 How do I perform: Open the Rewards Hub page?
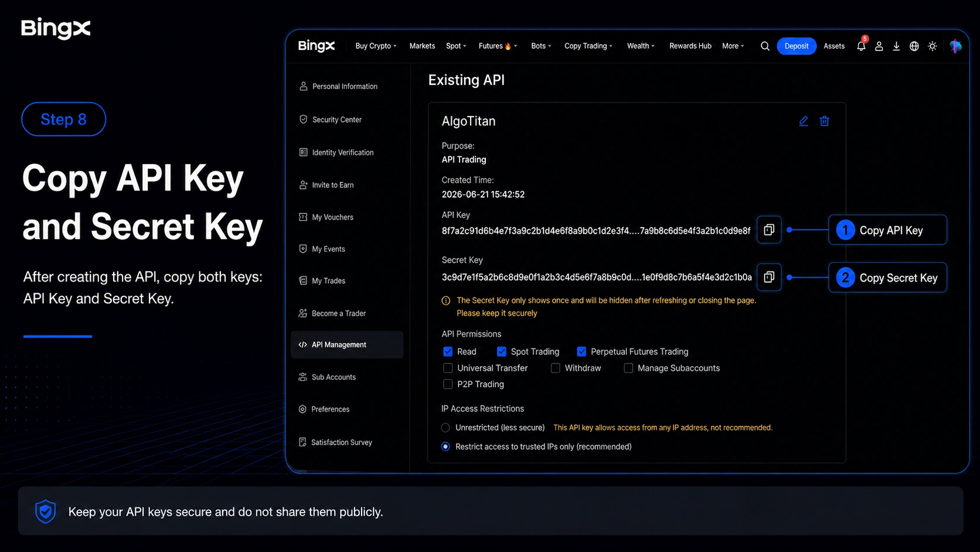point(690,46)
